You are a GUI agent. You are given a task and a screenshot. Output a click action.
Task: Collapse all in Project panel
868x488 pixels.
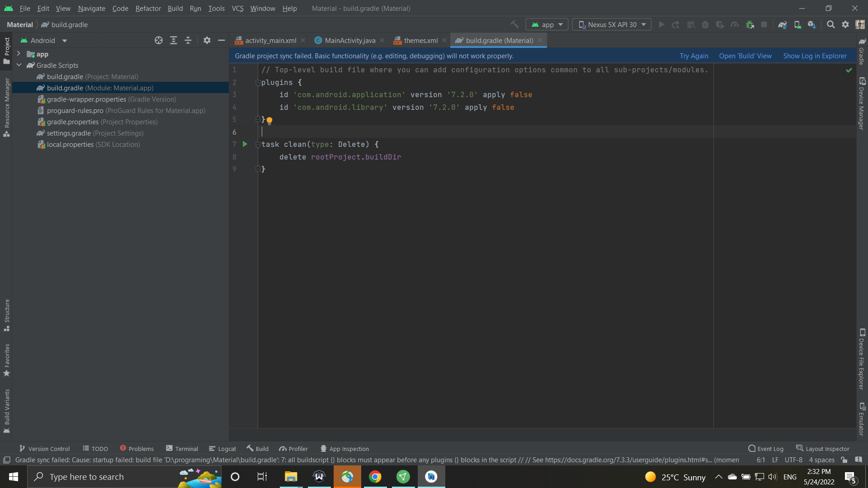(188, 40)
